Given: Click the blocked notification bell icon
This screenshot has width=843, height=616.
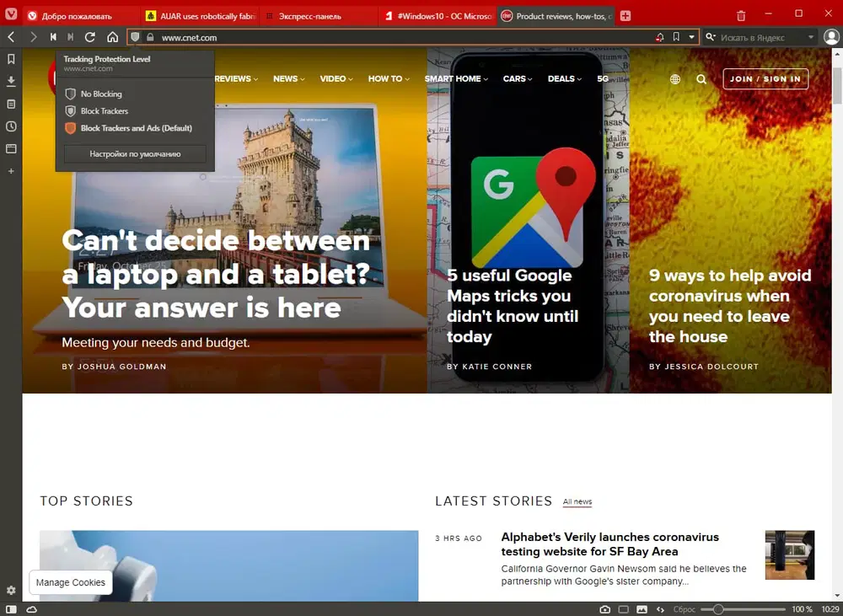Looking at the screenshot, I should tap(660, 37).
